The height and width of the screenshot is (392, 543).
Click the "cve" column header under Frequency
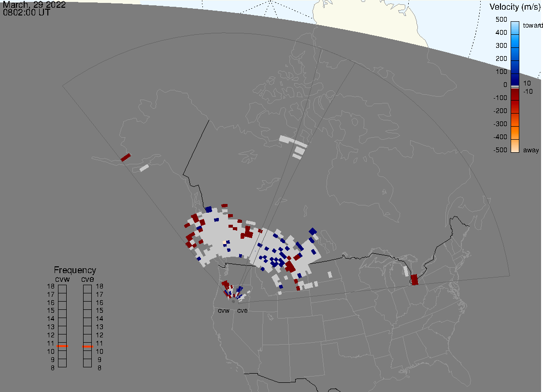87,279
